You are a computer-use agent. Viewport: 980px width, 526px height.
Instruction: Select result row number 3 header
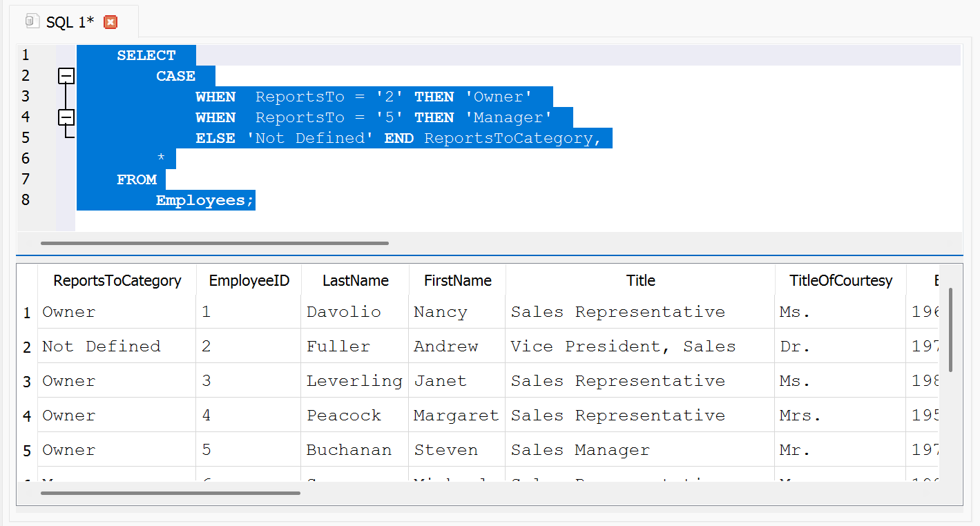point(27,382)
